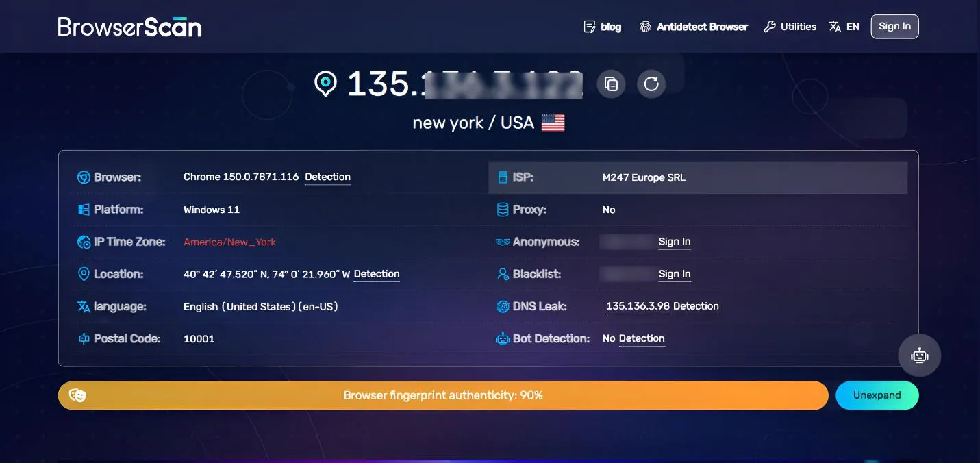The height and width of the screenshot is (463, 980).
Task: Click the Windows Platform row icon
Action: 84,210
